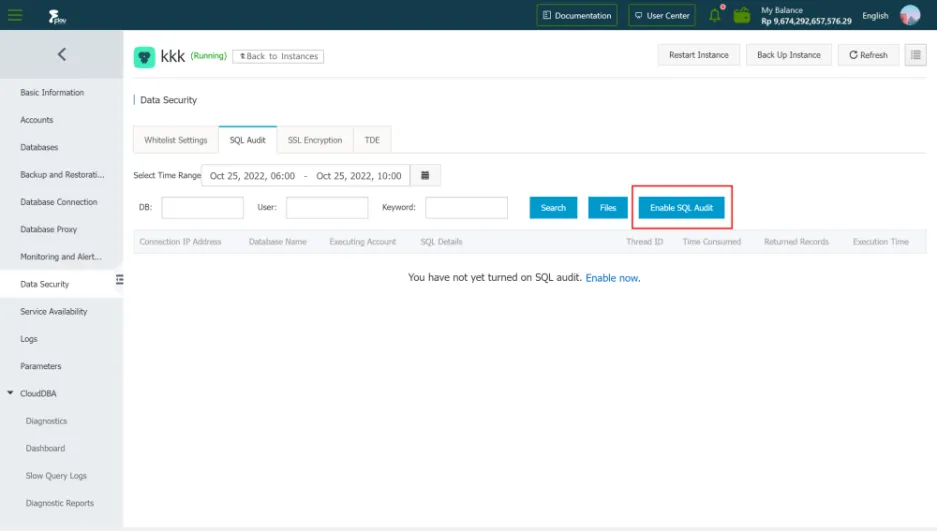The image size is (937, 531).
Task: Go Back to Instances
Action: click(278, 56)
